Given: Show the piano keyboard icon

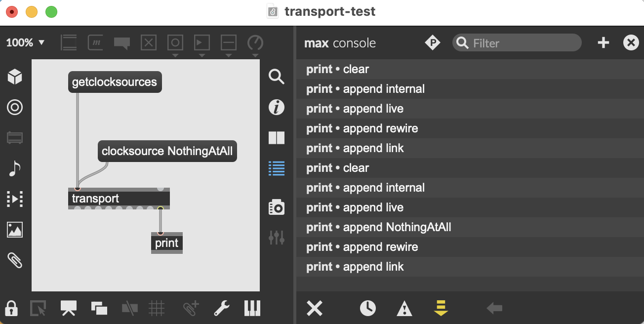Looking at the screenshot, I should pyautogui.click(x=252, y=309).
